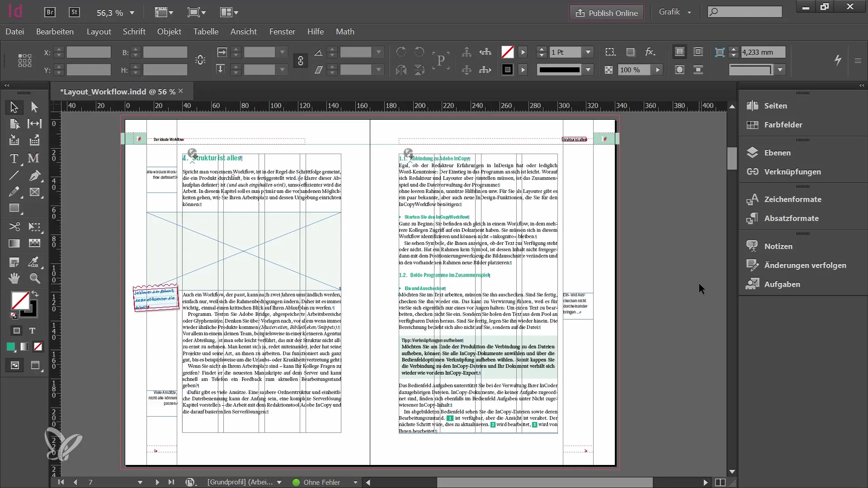This screenshot has height=488, width=868.
Task: Select the Hand tool
Action: pos(14,278)
